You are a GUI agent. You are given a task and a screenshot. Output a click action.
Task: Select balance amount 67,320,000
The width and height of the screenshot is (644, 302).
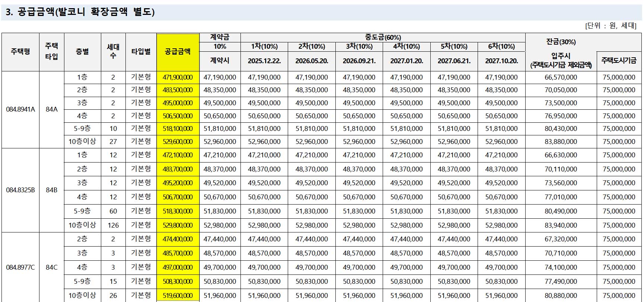click(x=561, y=239)
